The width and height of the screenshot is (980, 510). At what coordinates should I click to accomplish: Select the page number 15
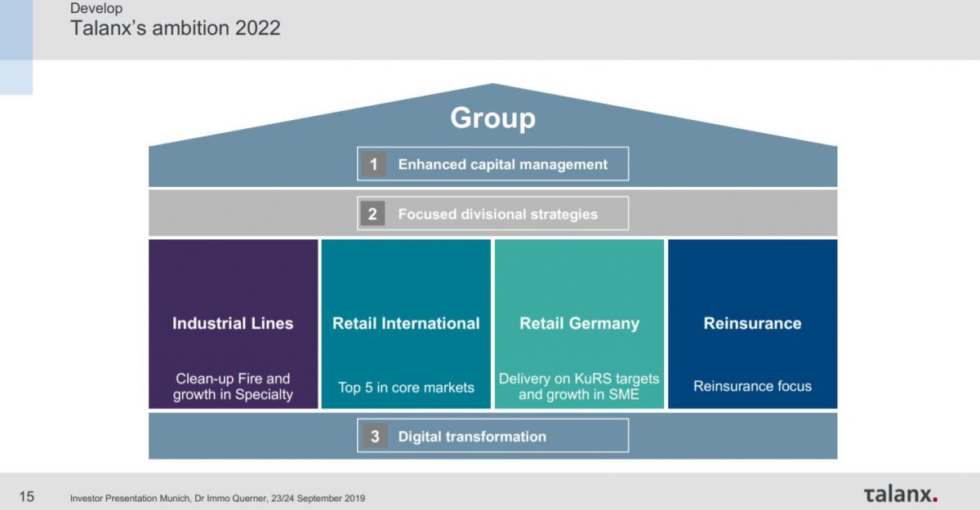point(27,496)
